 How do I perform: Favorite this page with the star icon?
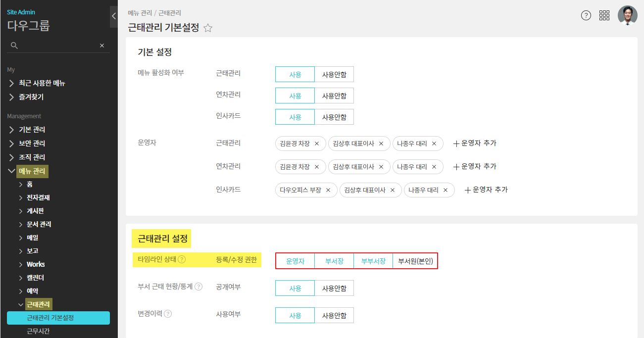[208, 28]
